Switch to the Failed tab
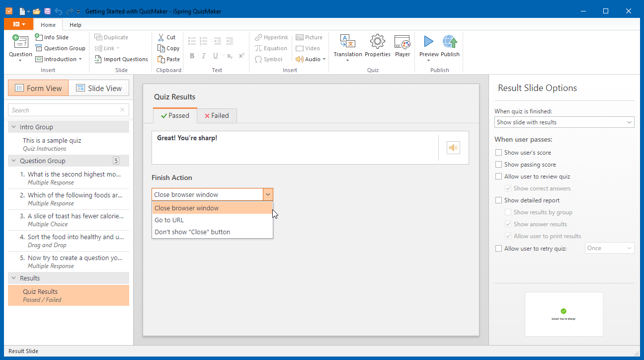Screen dimensions: 644x360 pyautogui.click(x=217, y=116)
